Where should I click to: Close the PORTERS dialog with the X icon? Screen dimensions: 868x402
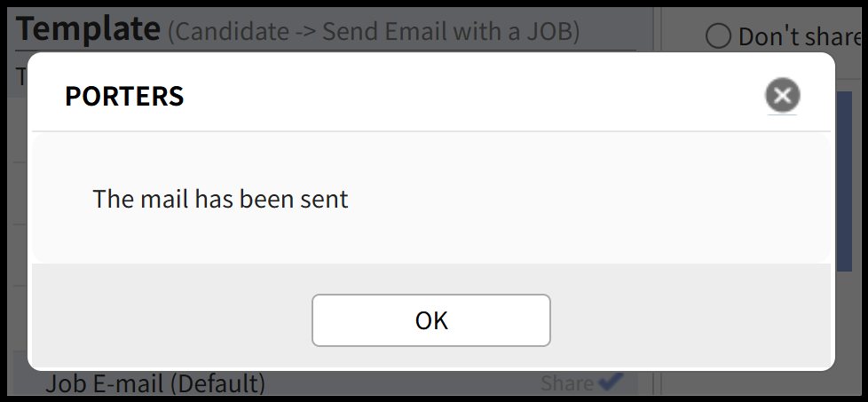coord(782,95)
